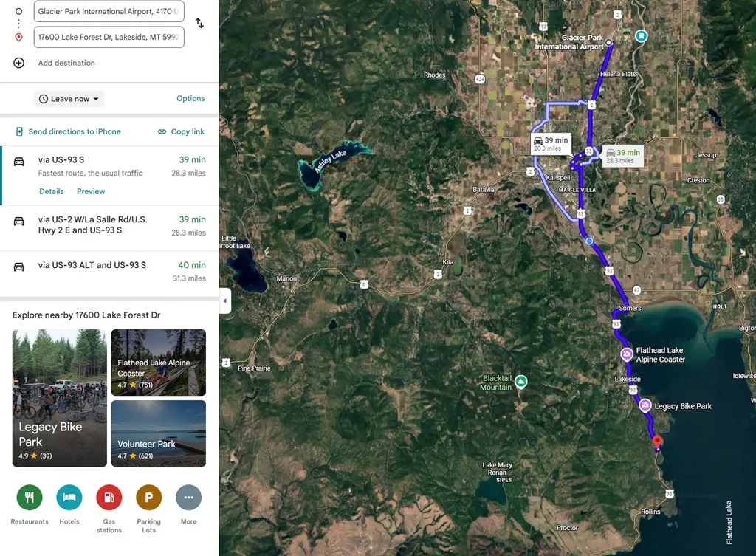
Task: Click the car icon for US-93 ALT route
Action: [18, 267]
